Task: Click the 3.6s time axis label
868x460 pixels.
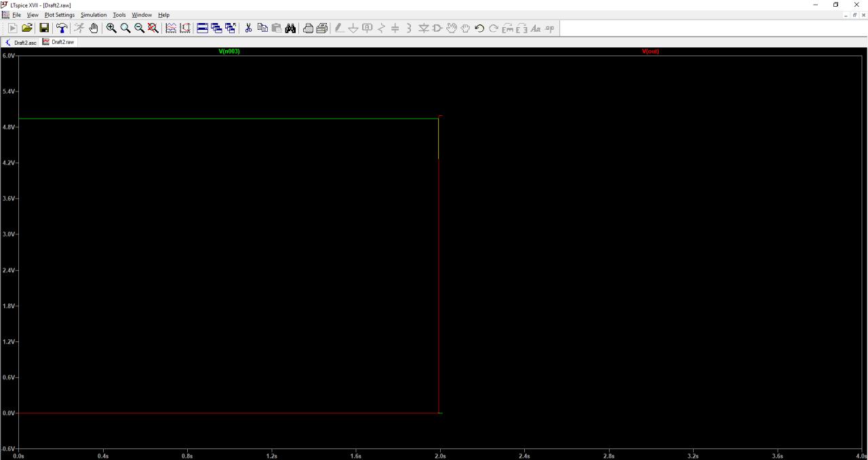Action: coord(777,456)
